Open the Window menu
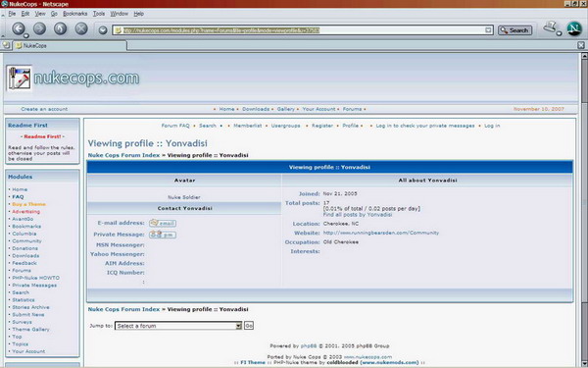 point(120,14)
